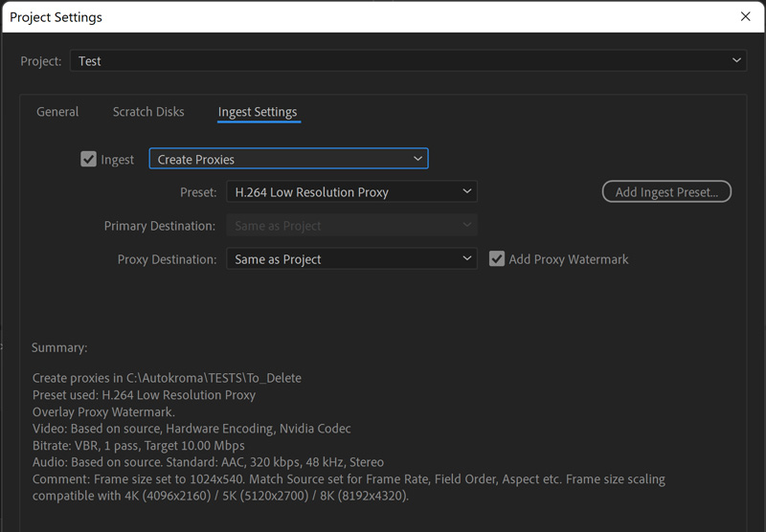The width and height of the screenshot is (766, 532).
Task: Click the Video: Based on source summary line
Action: [x=191, y=429]
